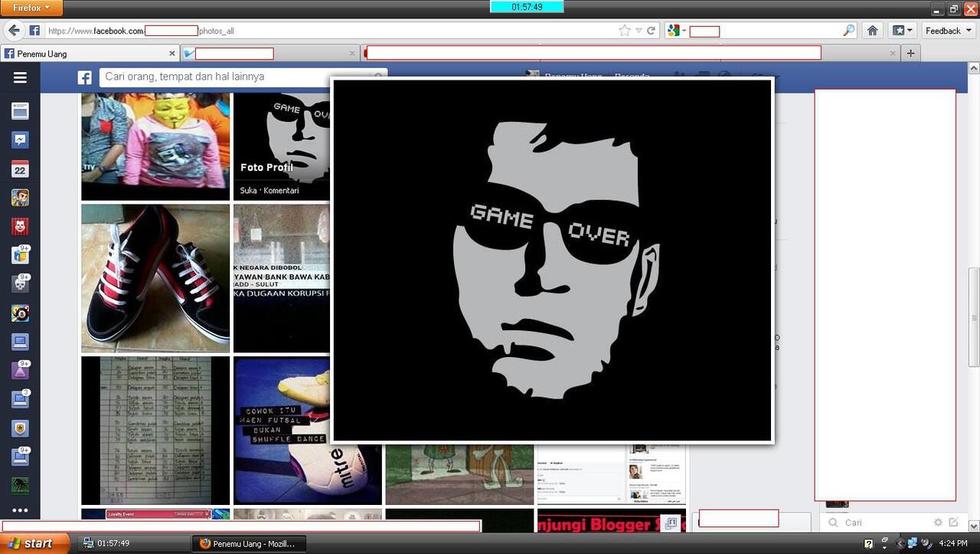
Task: Open network connection tray icon
Action: (912, 543)
